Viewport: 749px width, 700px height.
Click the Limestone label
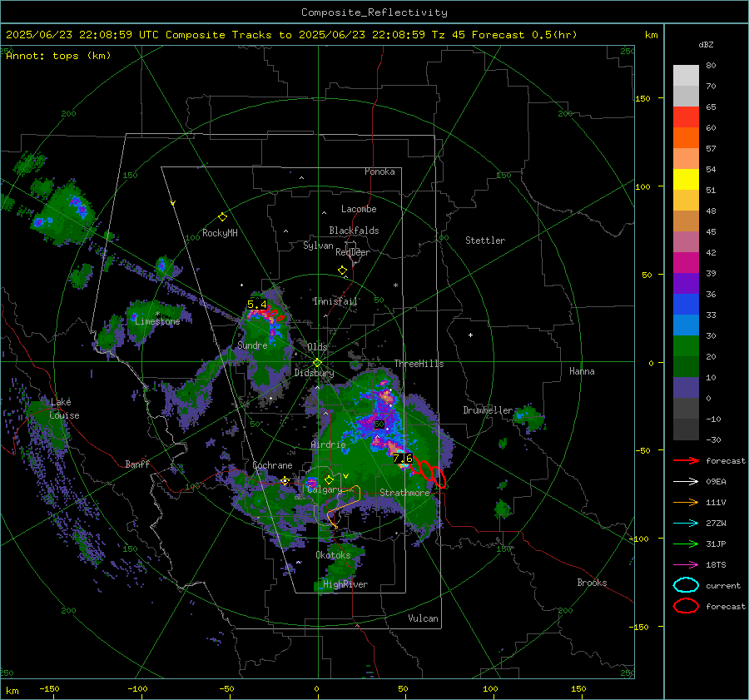coord(157,321)
